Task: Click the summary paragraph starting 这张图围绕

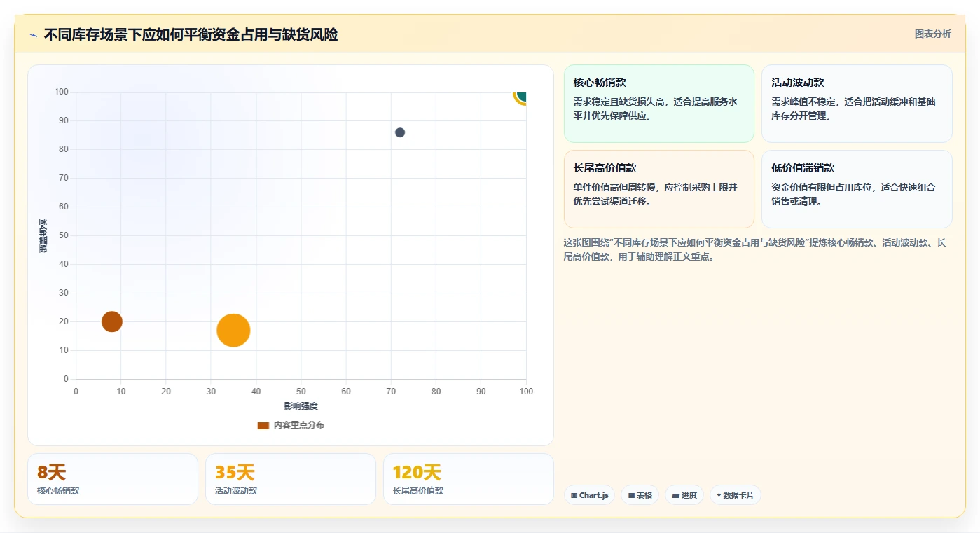Action: point(756,249)
